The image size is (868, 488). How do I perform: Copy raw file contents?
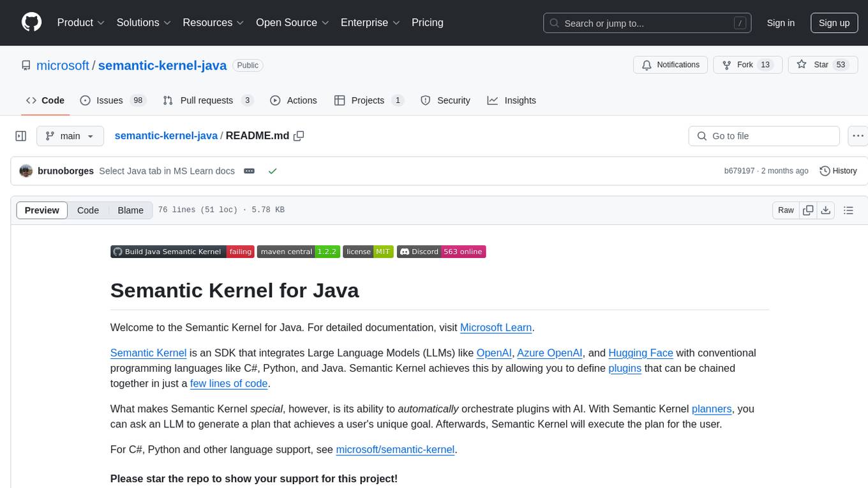pyautogui.click(x=809, y=210)
